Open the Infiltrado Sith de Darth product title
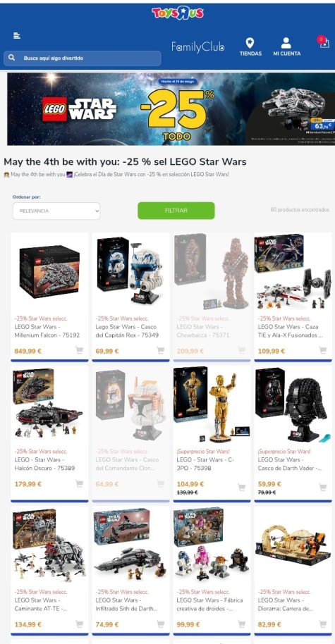The height and width of the screenshot is (644, 335). (x=126, y=604)
